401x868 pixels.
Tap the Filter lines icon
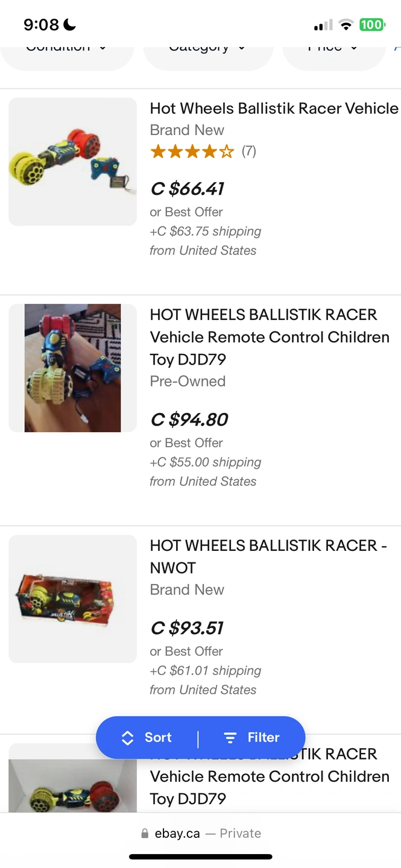pyautogui.click(x=230, y=738)
